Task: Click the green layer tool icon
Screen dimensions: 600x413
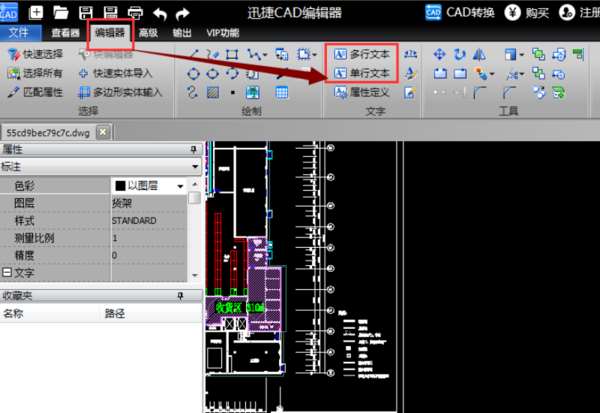Action: click(559, 92)
